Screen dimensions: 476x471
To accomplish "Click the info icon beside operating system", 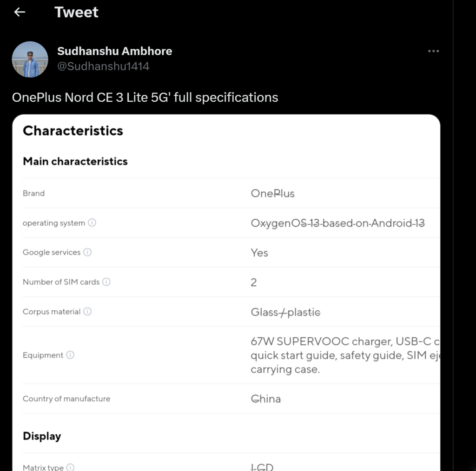I will tap(92, 222).
